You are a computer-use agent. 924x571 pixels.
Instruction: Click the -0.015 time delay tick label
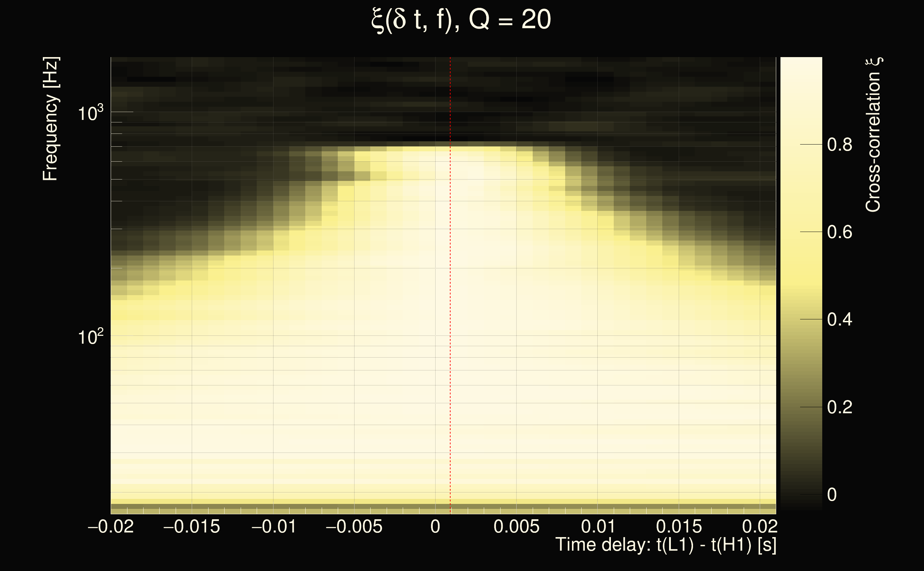191,526
